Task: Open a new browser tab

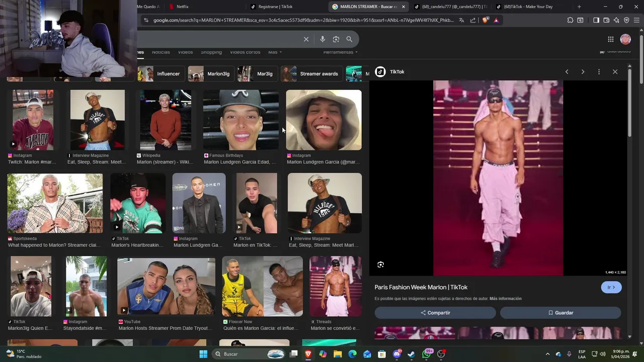Action: (579, 7)
